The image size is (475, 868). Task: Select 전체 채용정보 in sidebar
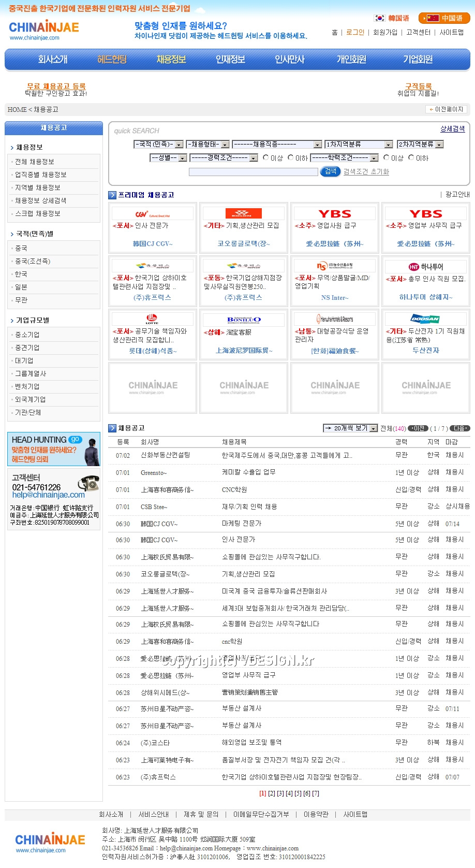(35, 162)
